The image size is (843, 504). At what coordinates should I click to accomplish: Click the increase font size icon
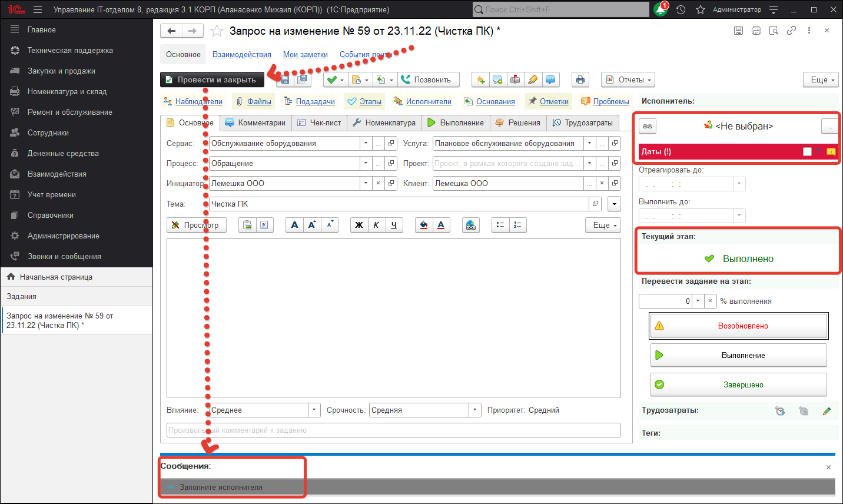tap(312, 225)
